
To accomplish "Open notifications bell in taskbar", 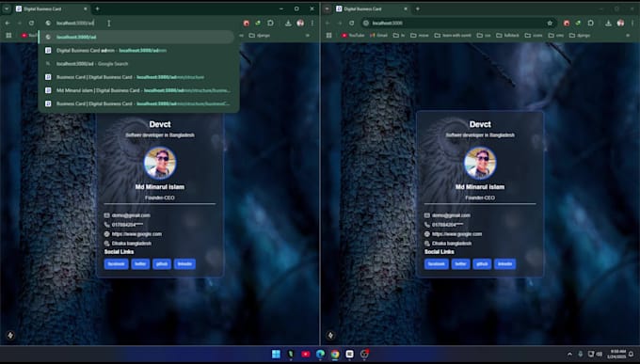I will (631, 354).
